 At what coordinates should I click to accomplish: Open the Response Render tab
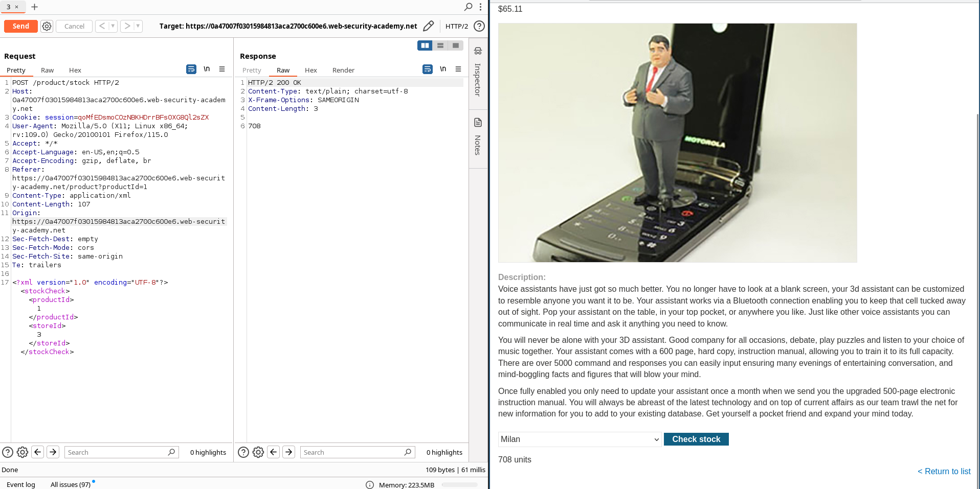[x=343, y=70]
